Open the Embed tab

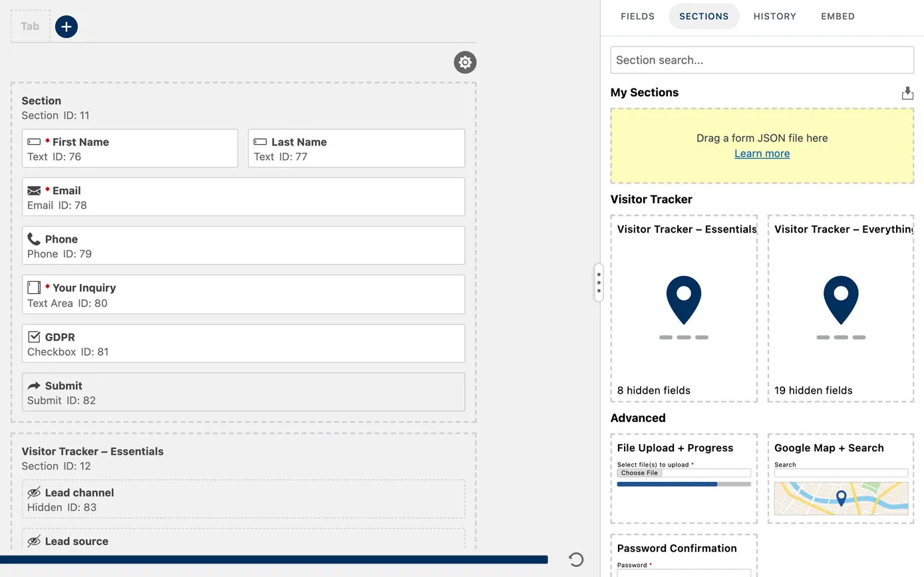pyautogui.click(x=838, y=16)
